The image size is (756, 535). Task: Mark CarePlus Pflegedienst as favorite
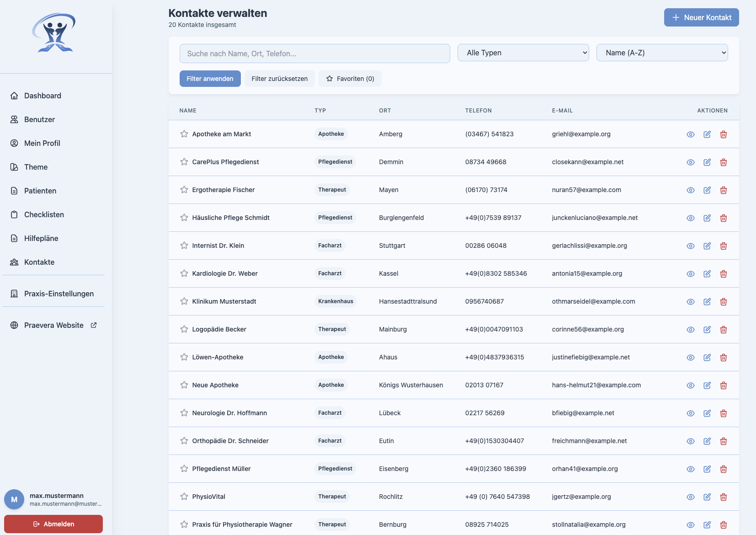(x=184, y=162)
